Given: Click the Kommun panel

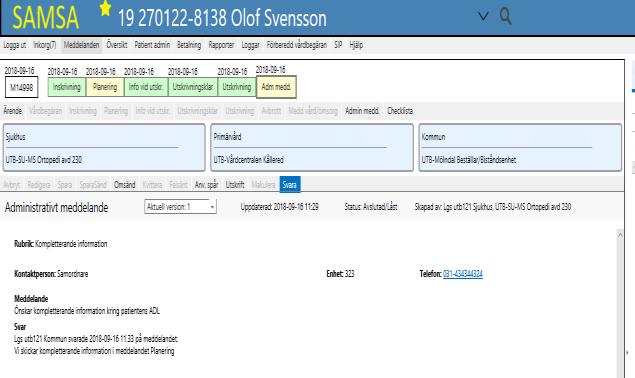Looking at the screenshot, I should 520,147.
